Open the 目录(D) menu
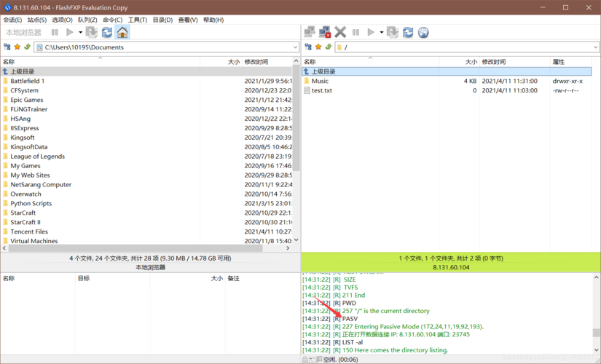 tap(162, 20)
